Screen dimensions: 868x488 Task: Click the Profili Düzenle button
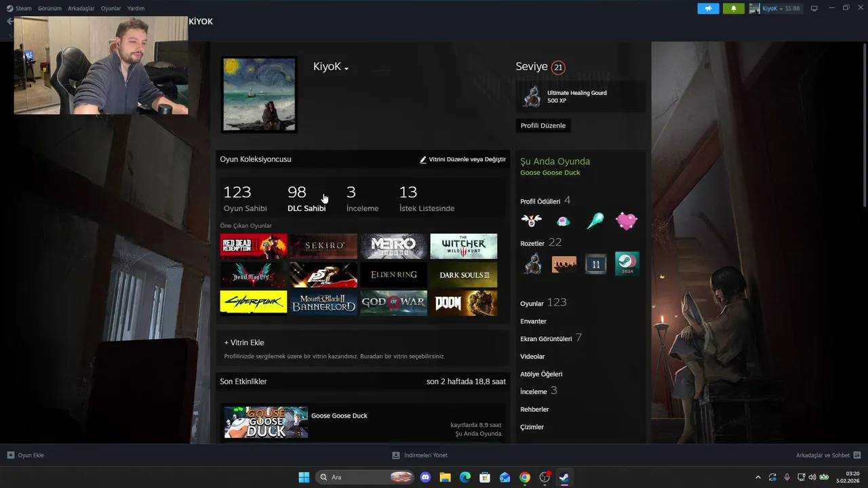(x=543, y=125)
